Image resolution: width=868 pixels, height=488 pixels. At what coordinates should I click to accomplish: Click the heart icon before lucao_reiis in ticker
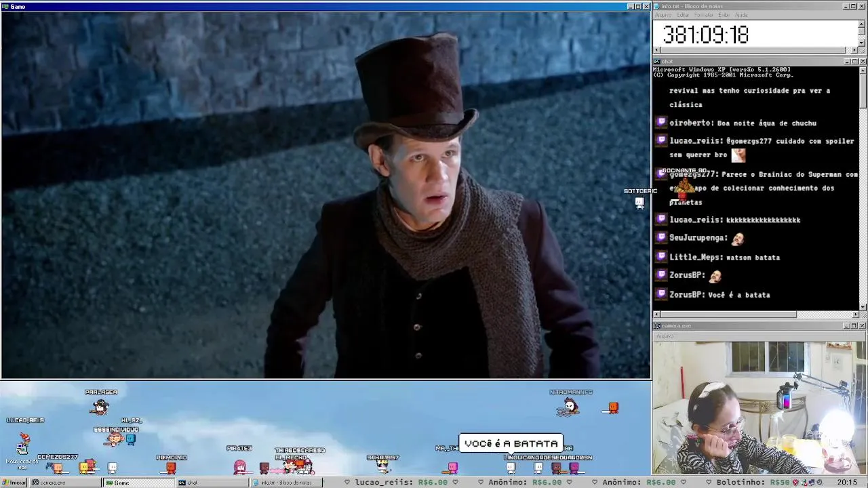pyautogui.click(x=347, y=483)
